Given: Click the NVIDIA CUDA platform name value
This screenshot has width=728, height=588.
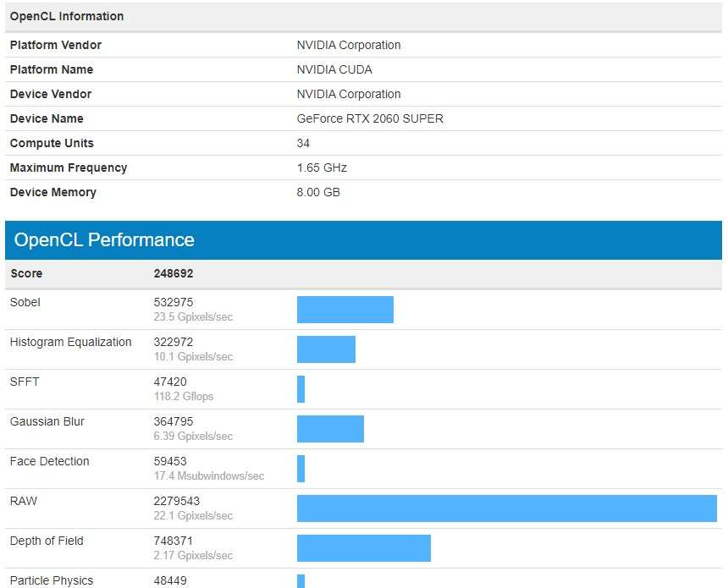Looking at the screenshot, I should (x=334, y=69).
